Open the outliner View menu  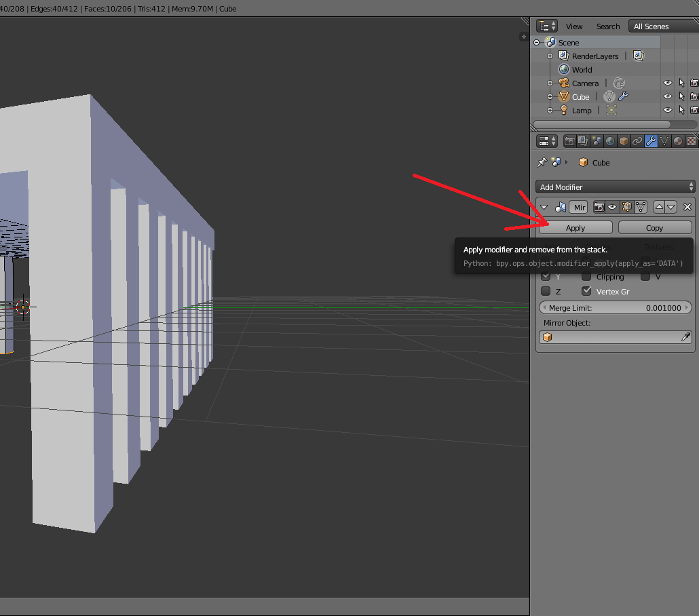click(574, 26)
